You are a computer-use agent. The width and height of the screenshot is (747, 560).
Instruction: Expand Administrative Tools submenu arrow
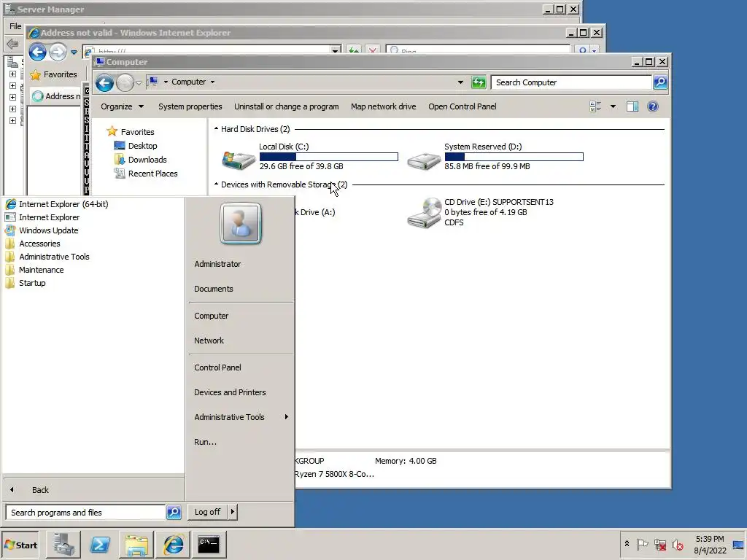286,416
